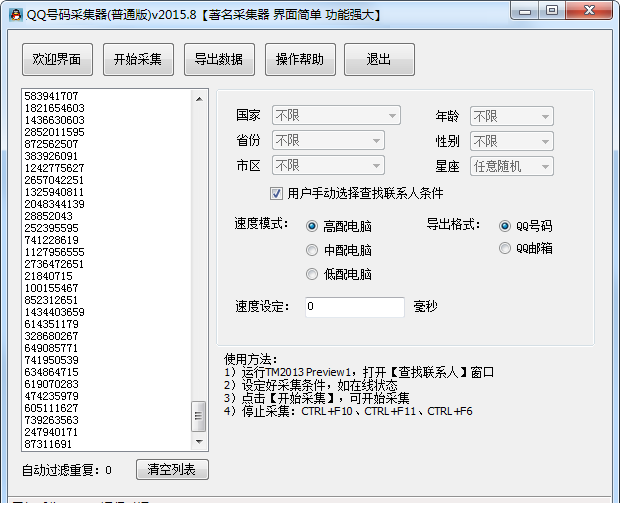Select number 1325940811 in list

coord(55,192)
